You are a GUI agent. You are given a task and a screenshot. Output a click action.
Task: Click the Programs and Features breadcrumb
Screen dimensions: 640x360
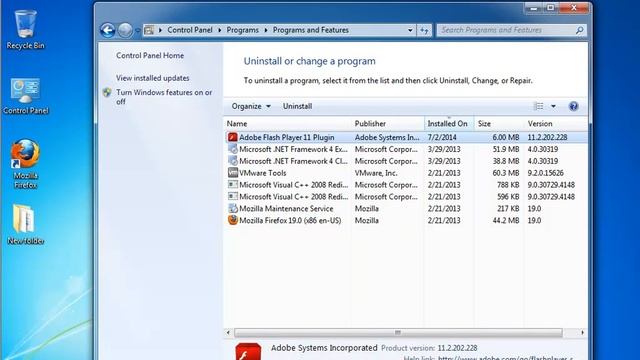[311, 30]
